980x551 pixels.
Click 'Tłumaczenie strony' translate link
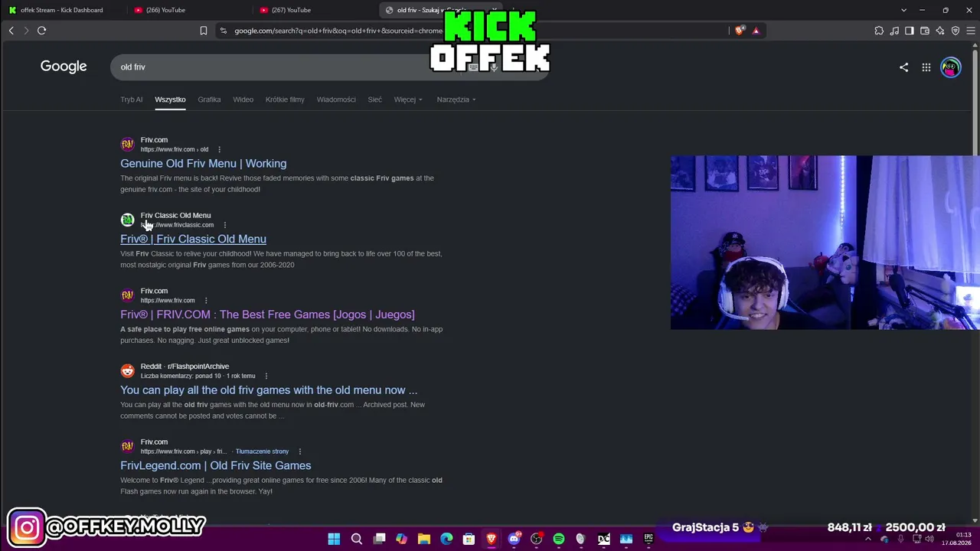262,452
